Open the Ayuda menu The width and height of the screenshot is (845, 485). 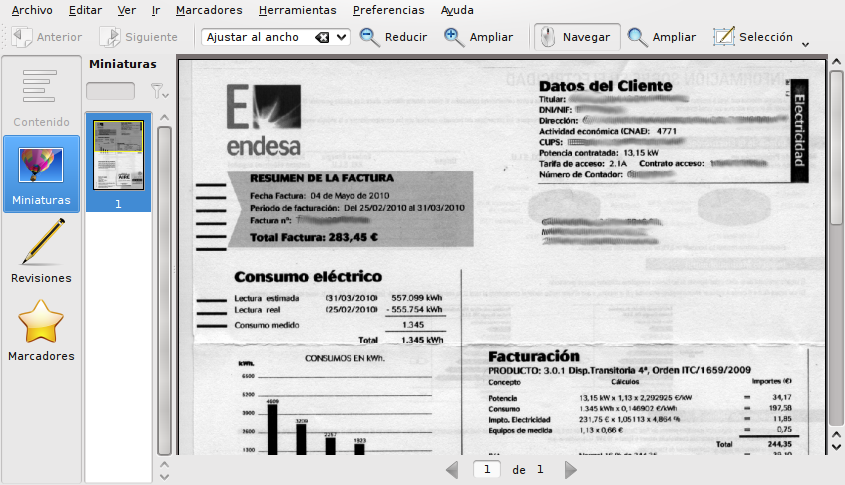click(x=457, y=10)
